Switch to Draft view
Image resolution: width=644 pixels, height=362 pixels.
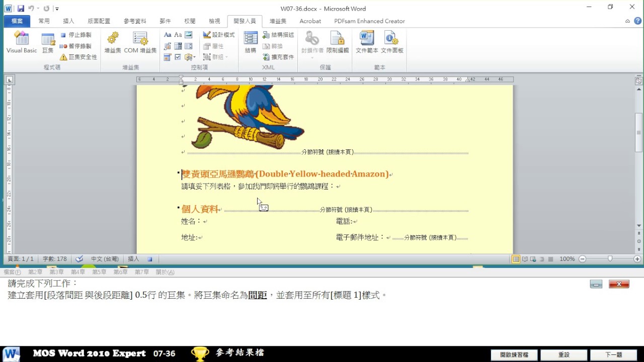550,259
